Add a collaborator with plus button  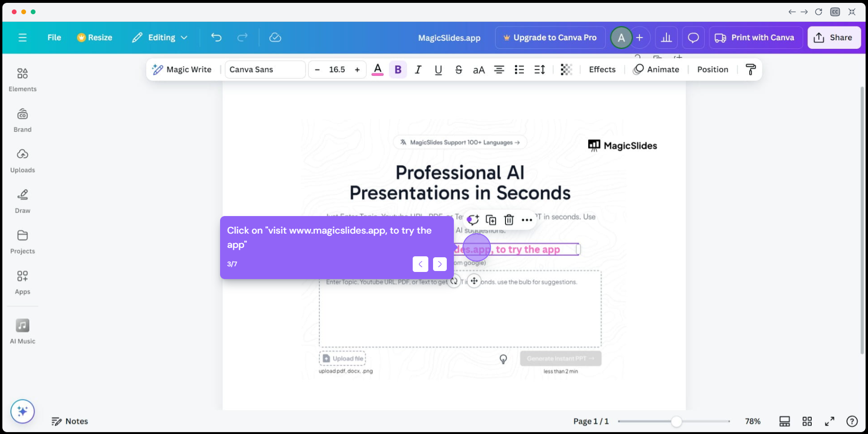(x=639, y=37)
